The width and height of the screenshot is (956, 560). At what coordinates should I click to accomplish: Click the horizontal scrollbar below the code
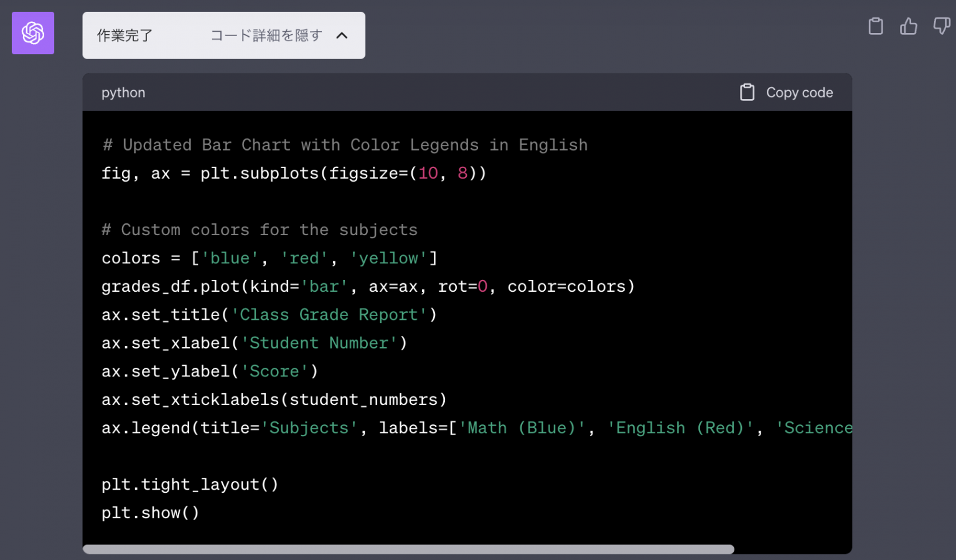(408, 549)
